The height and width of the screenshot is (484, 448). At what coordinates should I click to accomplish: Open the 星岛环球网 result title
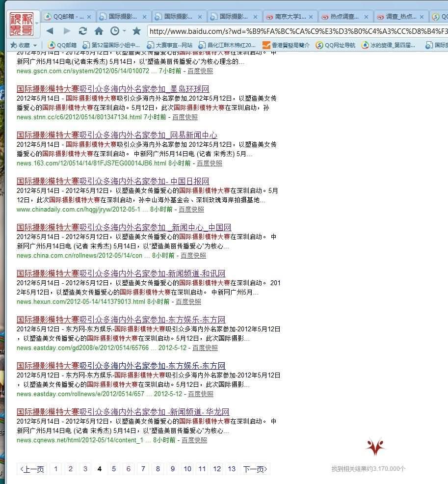(x=113, y=89)
